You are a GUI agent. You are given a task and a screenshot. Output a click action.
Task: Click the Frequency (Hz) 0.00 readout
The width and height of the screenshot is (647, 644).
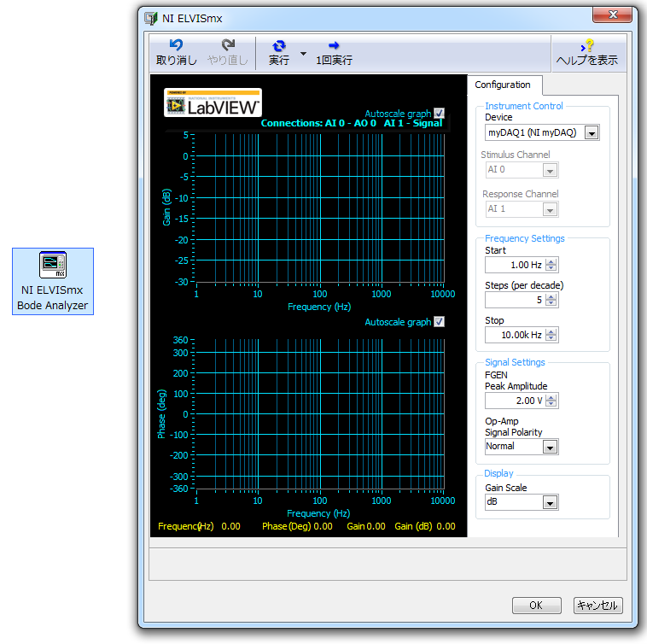coord(199,526)
